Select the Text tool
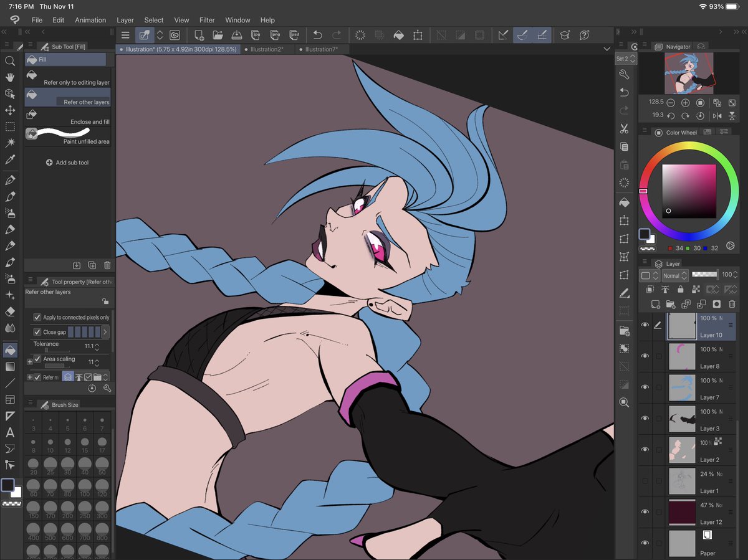 pyautogui.click(x=10, y=432)
